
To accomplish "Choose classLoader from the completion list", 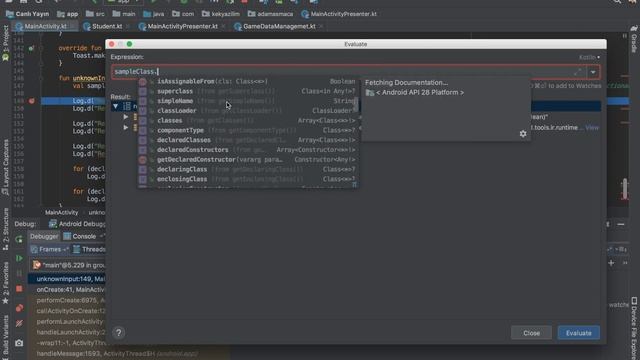I will pos(247,111).
